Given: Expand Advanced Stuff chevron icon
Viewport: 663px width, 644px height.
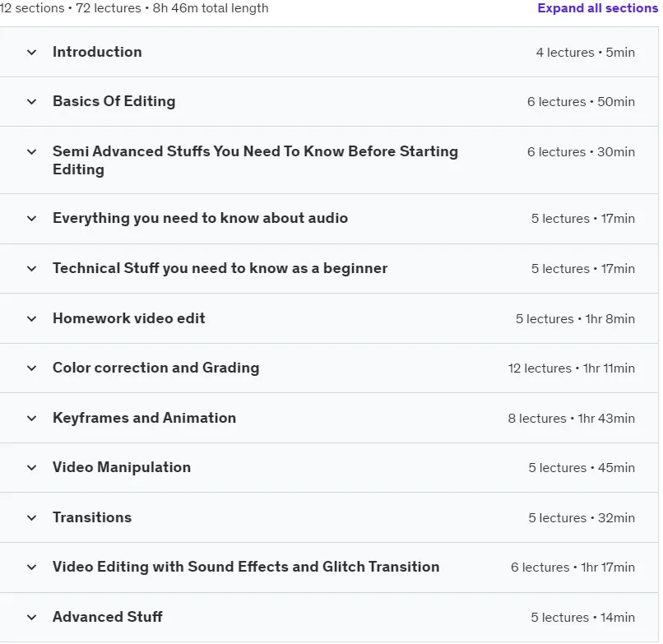Looking at the screenshot, I should 32,618.
